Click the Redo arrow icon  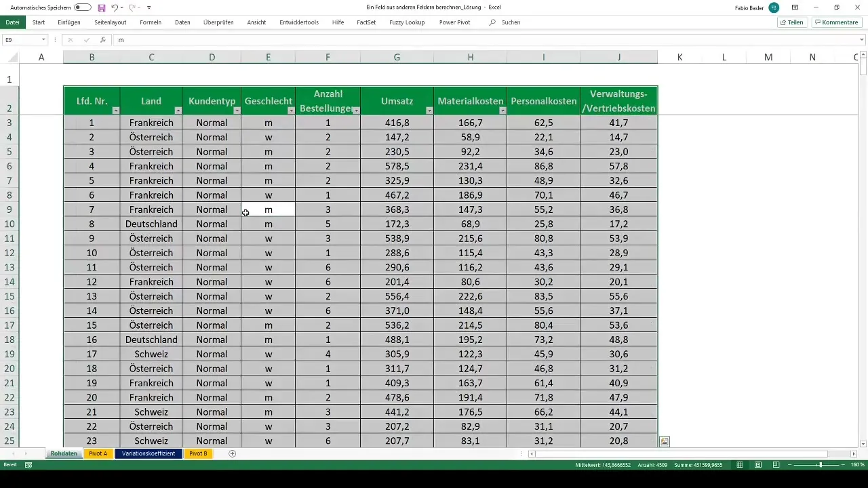[132, 7]
